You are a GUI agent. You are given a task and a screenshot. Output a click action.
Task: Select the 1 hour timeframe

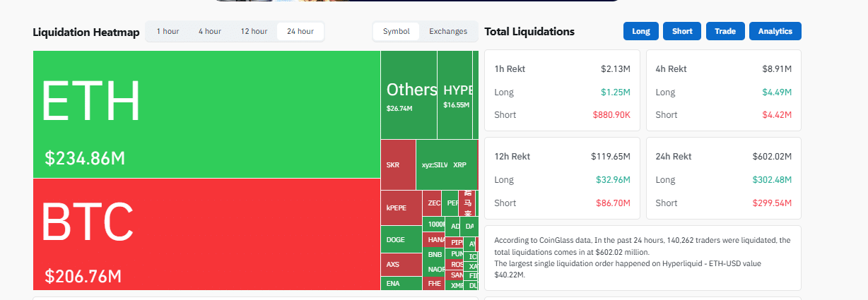pyautogui.click(x=168, y=32)
